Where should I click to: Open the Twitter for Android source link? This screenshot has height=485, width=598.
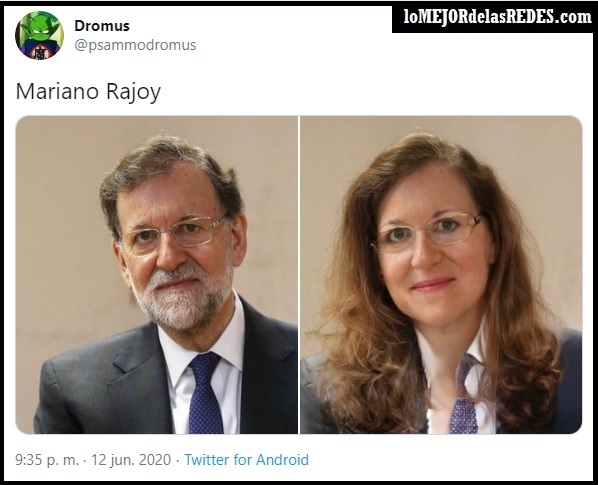246,460
